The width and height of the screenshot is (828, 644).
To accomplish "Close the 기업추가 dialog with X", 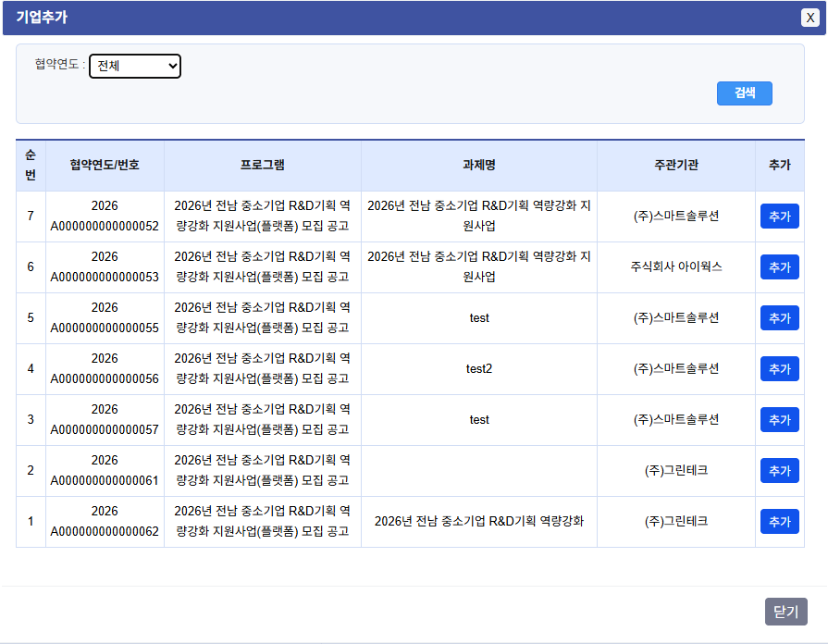I will (810, 18).
